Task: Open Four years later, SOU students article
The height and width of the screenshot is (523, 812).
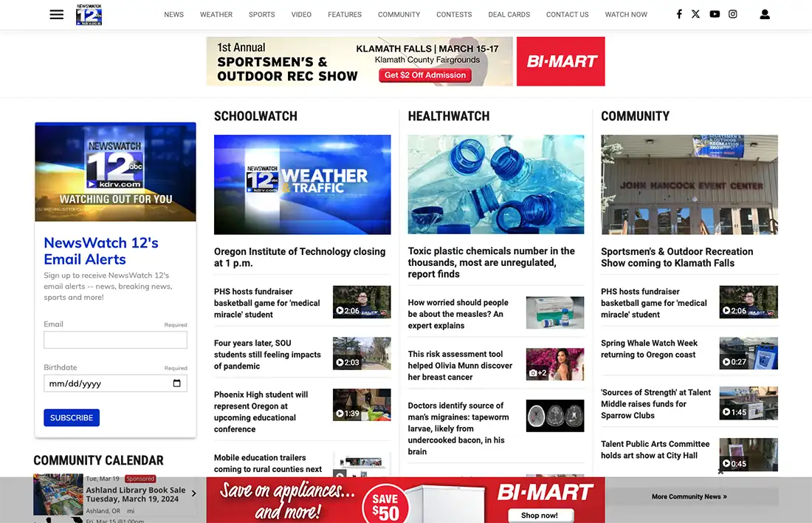Action: [267, 355]
